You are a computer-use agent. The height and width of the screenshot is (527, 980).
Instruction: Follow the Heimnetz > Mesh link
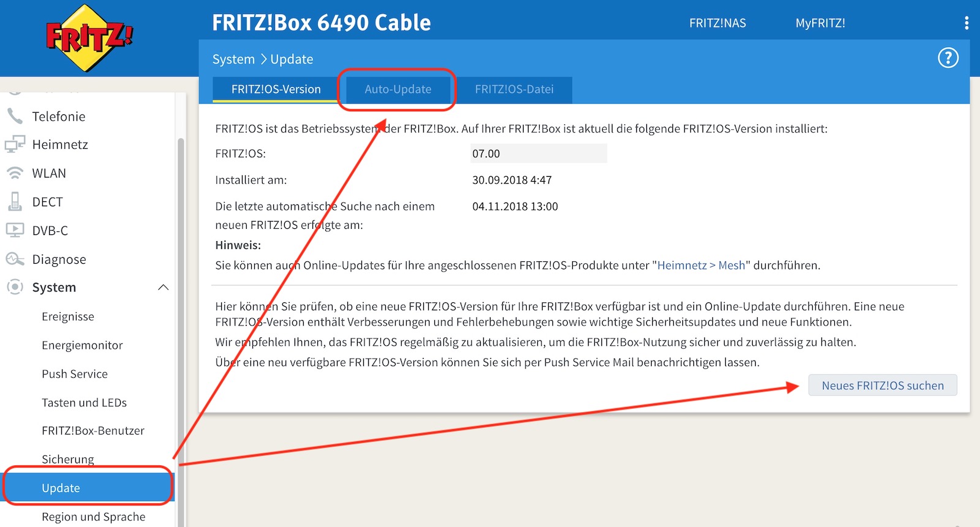(x=701, y=265)
